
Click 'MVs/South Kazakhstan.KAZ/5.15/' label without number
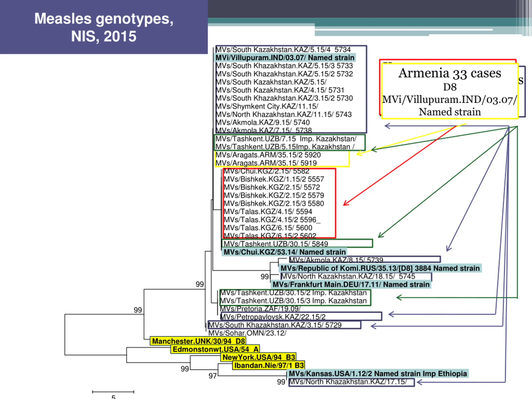(271, 82)
